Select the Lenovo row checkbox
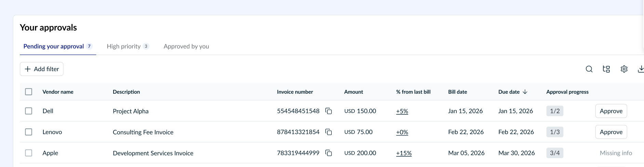The height and width of the screenshot is (167, 644). [29, 132]
